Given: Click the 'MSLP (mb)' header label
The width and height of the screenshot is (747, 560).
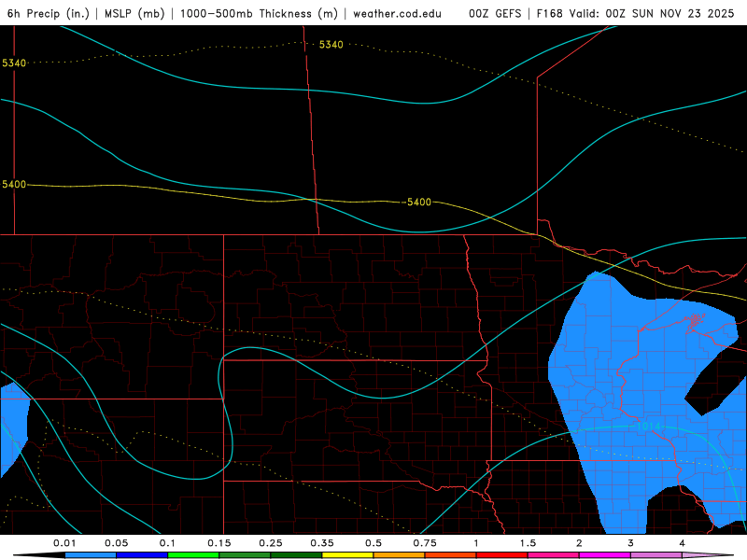Looking at the screenshot, I should [134, 14].
